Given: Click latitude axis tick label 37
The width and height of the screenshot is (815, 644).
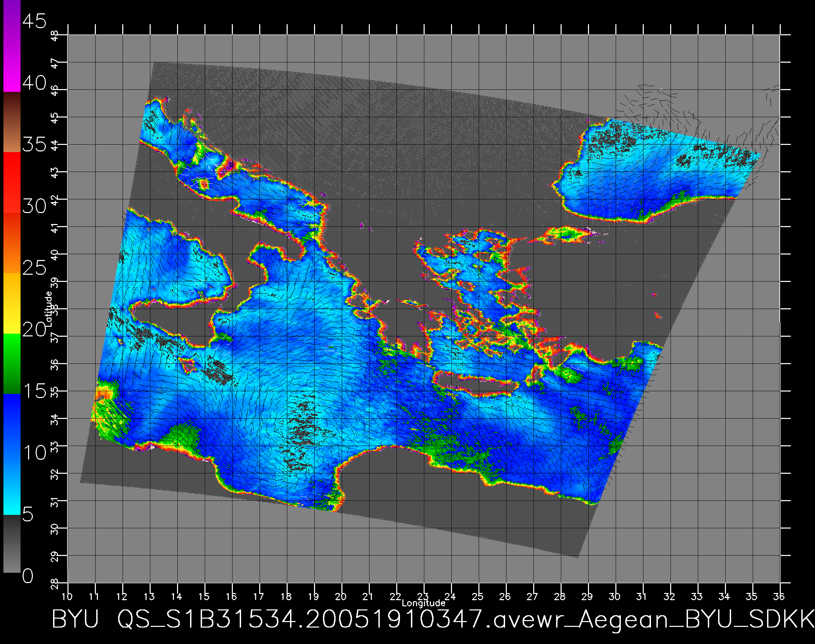Looking at the screenshot, I should [55, 337].
